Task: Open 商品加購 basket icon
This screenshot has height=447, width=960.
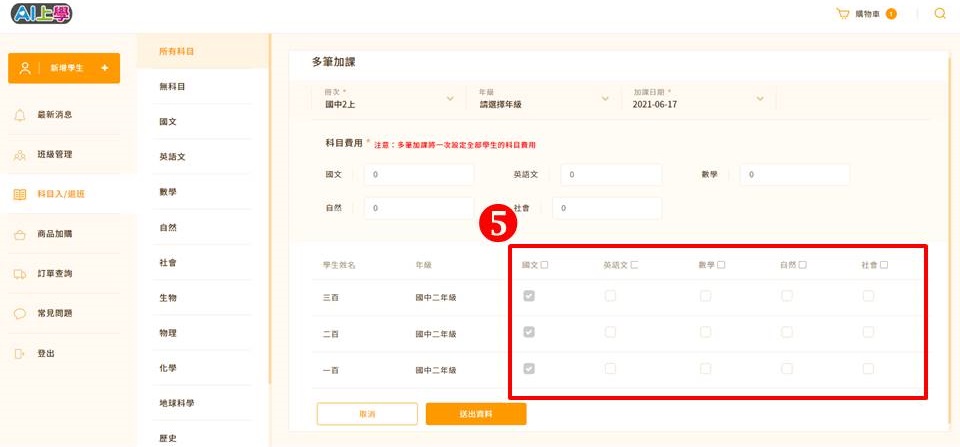Action: [20, 234]
